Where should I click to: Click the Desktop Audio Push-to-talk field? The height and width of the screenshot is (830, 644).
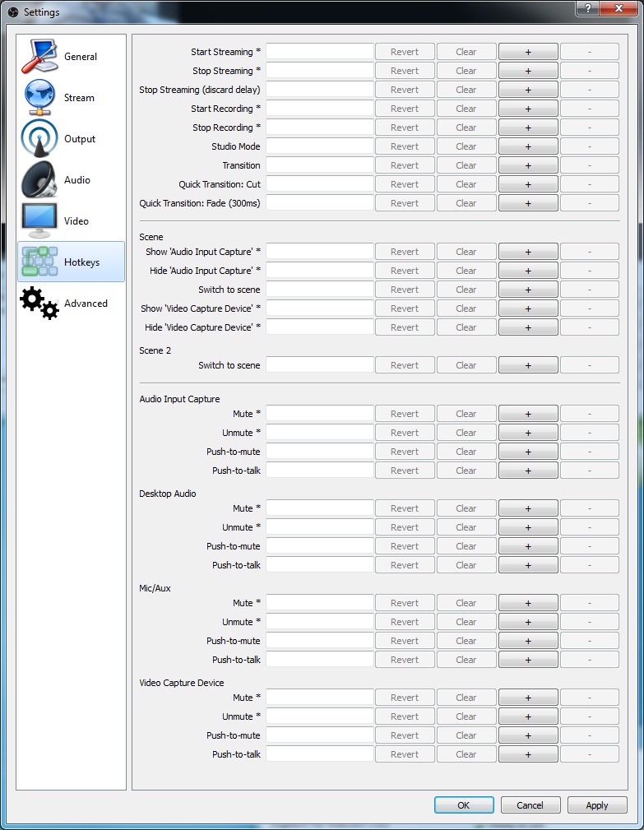[x=320, y=565]
